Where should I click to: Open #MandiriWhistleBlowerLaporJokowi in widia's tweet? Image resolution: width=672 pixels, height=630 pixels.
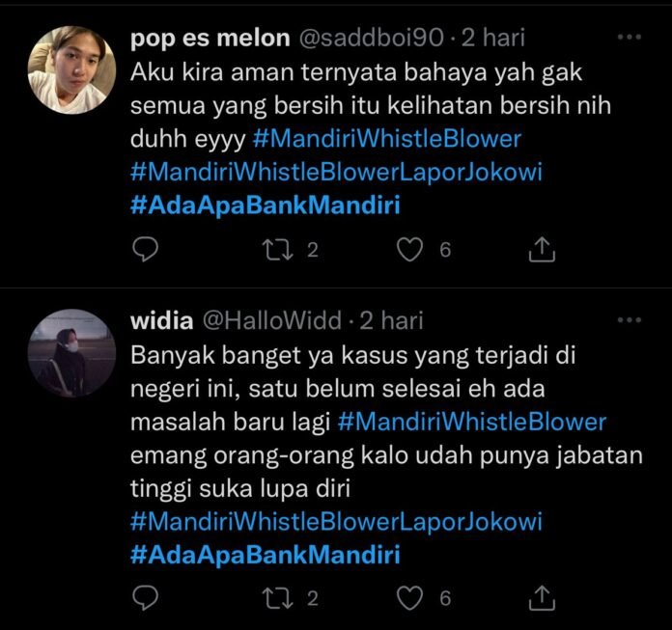[336, 521]
